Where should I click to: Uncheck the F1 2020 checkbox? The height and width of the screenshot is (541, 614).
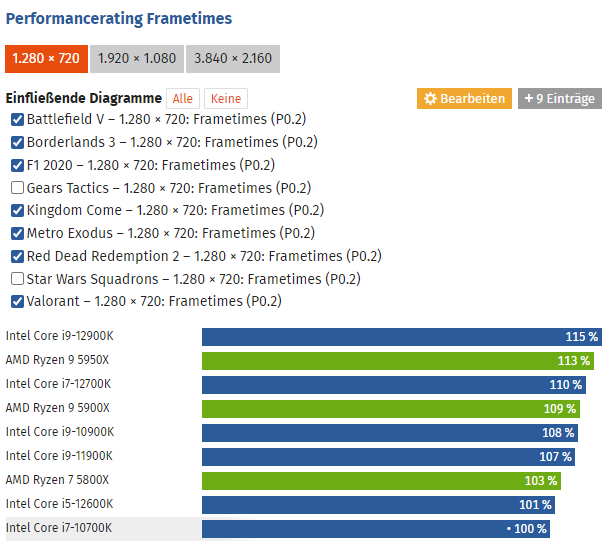click(17, 165)
